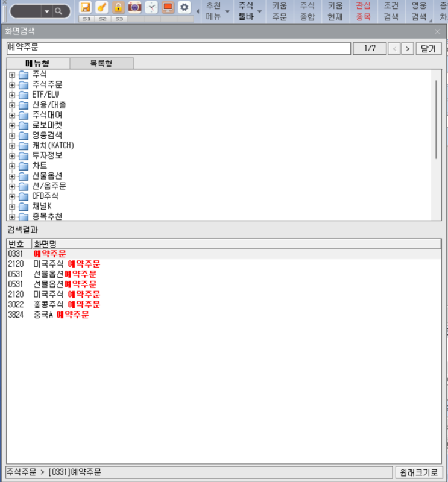Select the 선물옵션 folder icon
The width and height of the screenshot is (448, 482).
(24, 176)
